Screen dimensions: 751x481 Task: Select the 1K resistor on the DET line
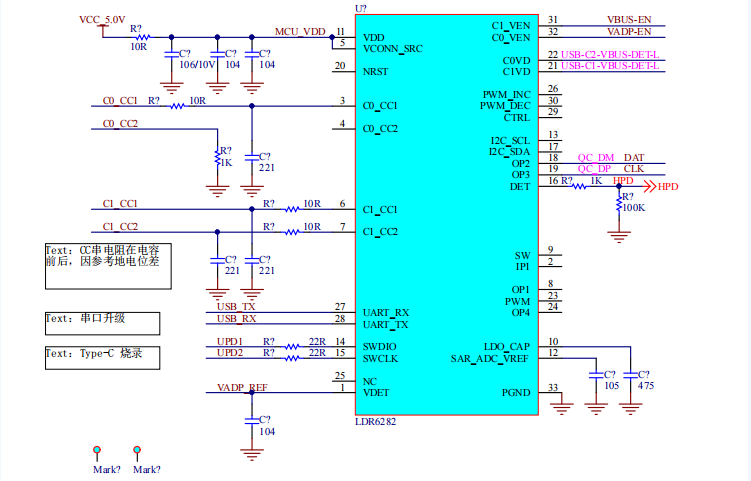tap(579, 186)
